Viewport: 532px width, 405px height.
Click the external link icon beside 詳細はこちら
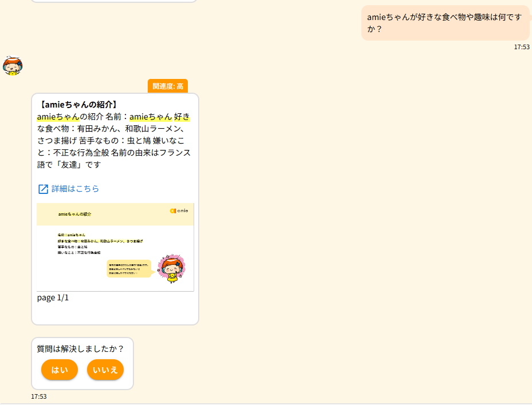[x=43, y=189]
